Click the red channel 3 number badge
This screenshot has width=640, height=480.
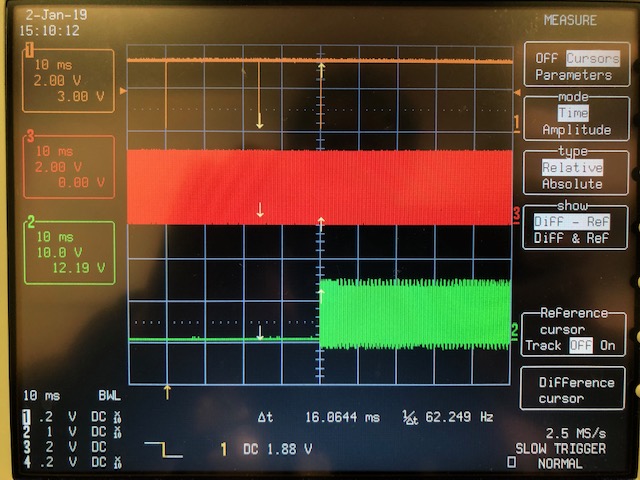pos(30,136)
